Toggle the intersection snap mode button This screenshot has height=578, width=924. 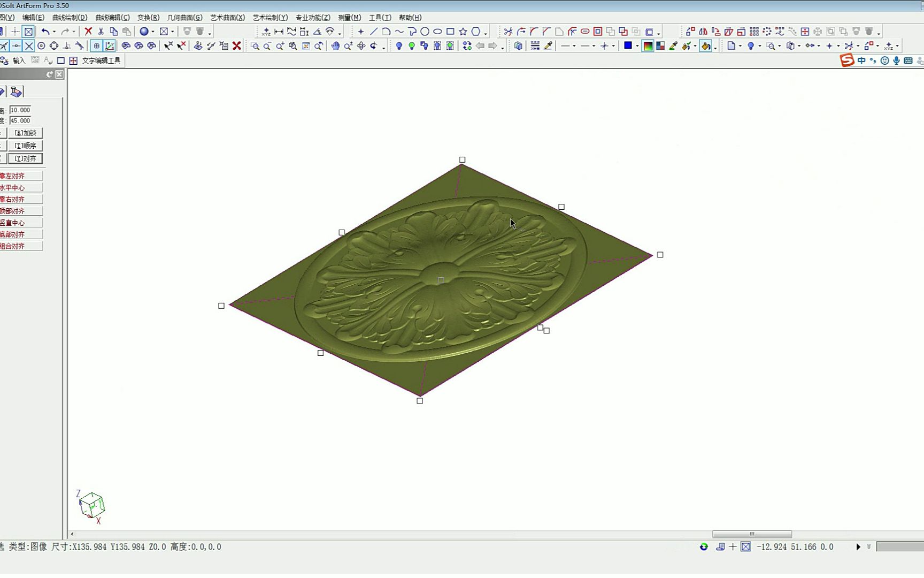coord(29,46)
